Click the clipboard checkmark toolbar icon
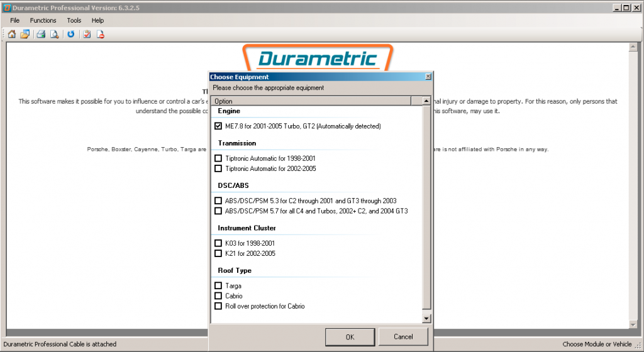Image resolution: width=644 pixels, height=352 pixels. click(x=87, y=35)
